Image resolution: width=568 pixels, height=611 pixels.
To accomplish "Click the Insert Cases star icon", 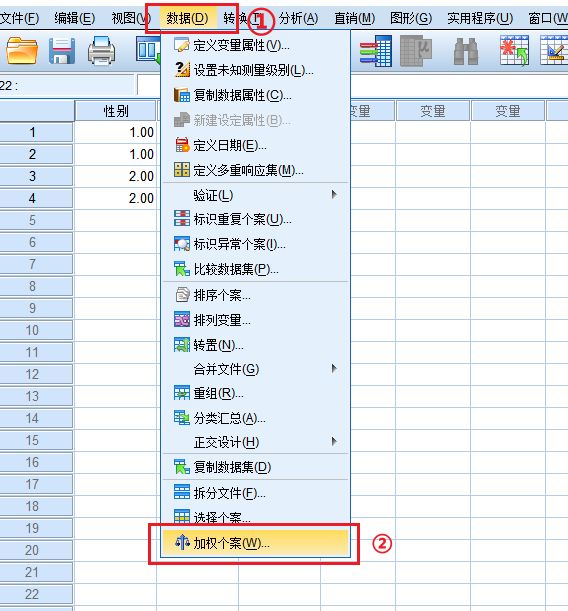I will coord(514,50).
